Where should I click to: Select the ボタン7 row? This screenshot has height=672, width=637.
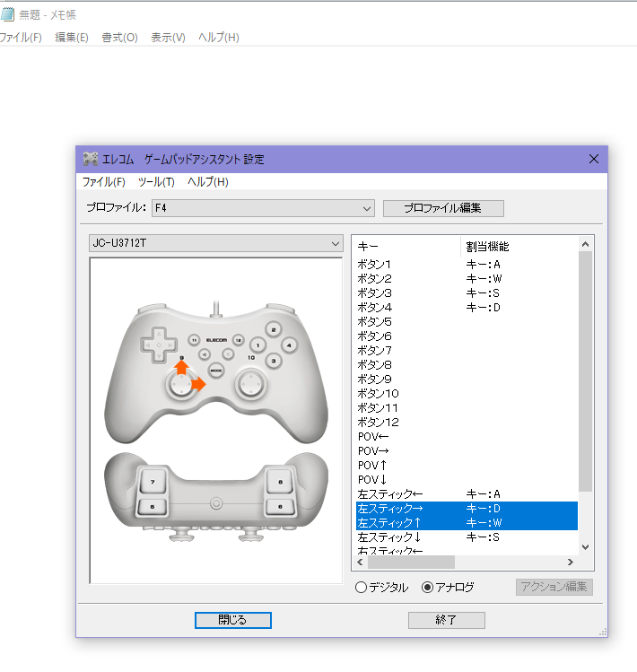point(467,351)
